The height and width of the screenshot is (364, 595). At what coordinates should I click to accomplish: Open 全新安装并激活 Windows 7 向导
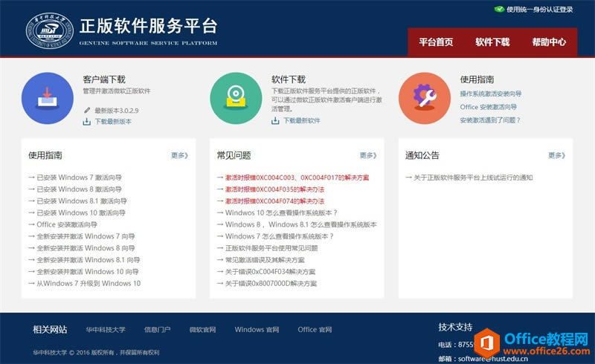point(86,236)
